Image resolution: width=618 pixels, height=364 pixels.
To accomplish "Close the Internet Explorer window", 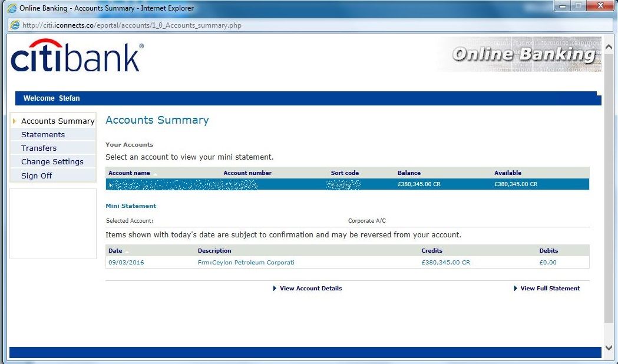I will point(600,5).
